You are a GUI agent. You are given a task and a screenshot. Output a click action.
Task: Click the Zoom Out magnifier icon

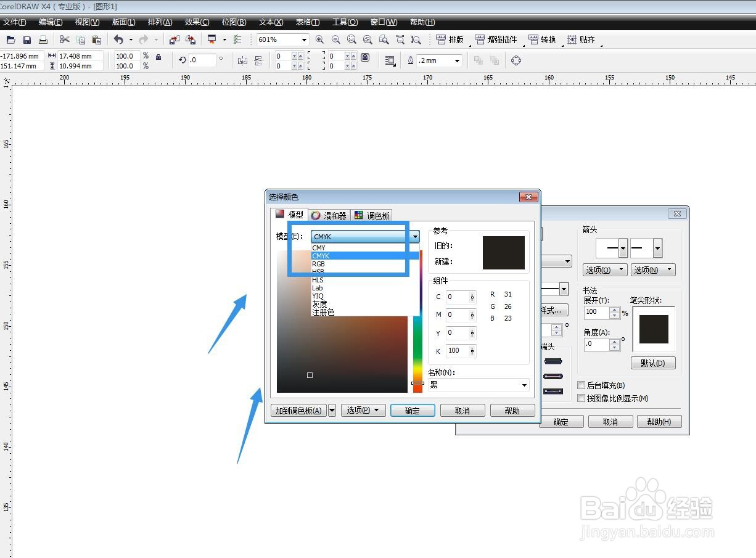click(335, 39)
